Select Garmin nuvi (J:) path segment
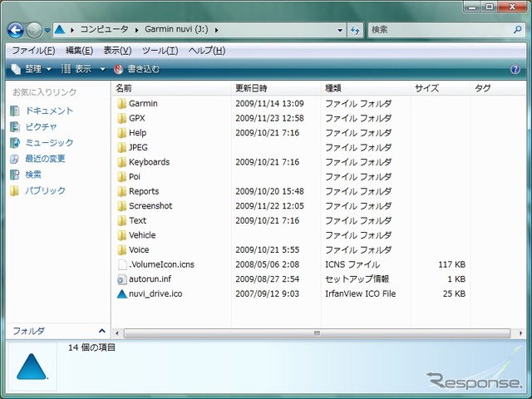The height and width of the screenshot is (399, 532). (x=176, y=29)
